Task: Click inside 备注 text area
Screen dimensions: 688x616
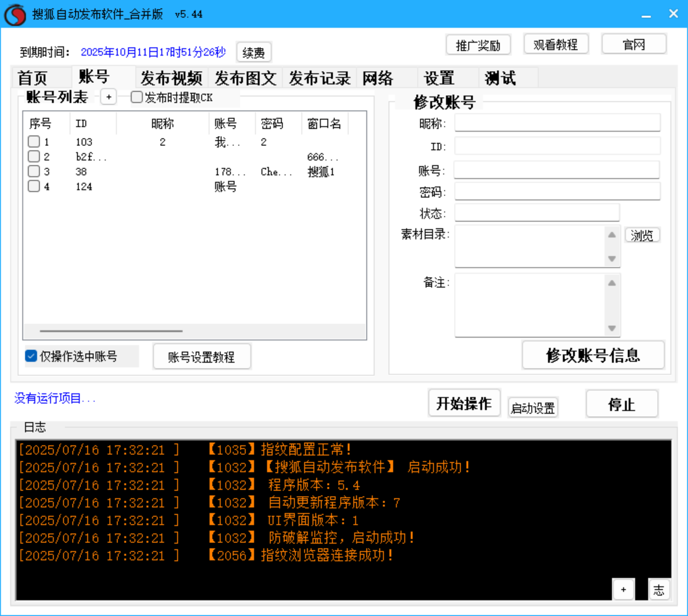Action: click(530, 305)
